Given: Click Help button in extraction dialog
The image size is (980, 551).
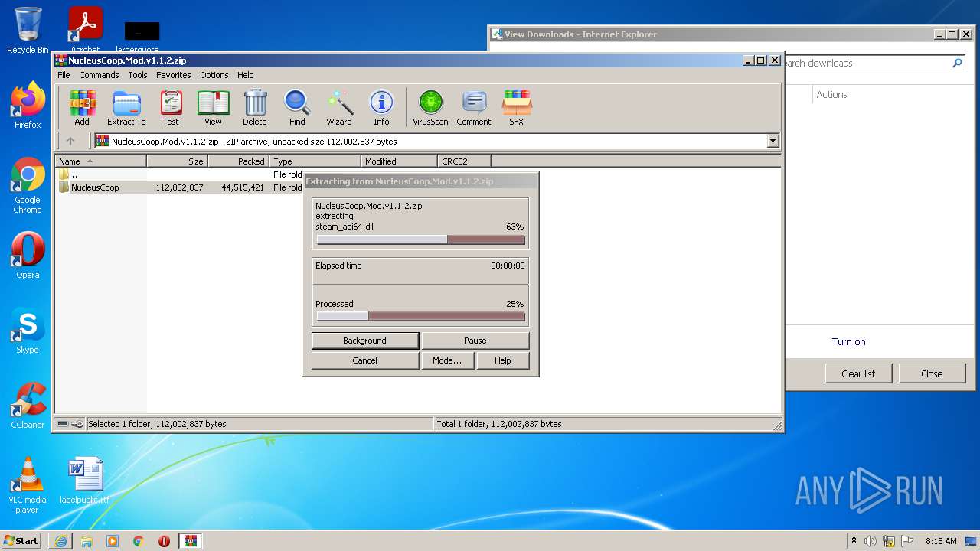Looking at the screenshot, I should click(503, 360).
